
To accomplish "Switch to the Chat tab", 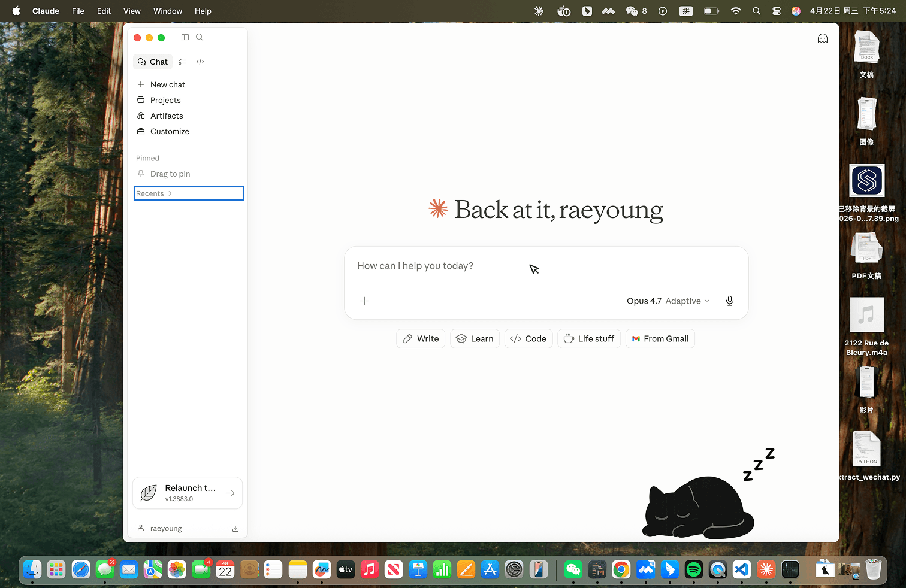I will click(x=153, y=62).
